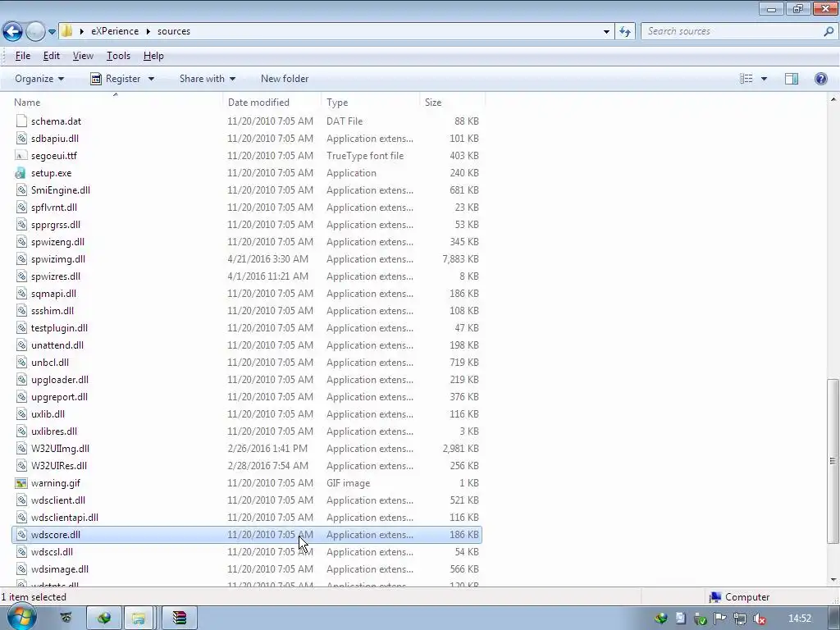
Task: Select the wdscore.dll file icon
Action: (21, 535)
